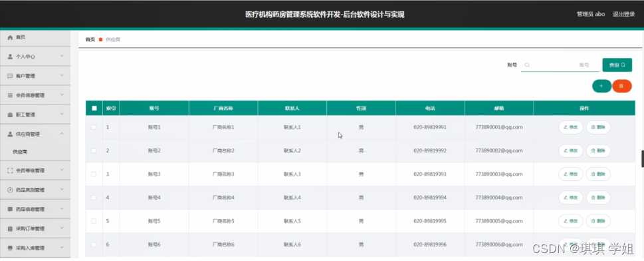
Task: Open the 个人中心 menu label
Action: tap(25, 57)
